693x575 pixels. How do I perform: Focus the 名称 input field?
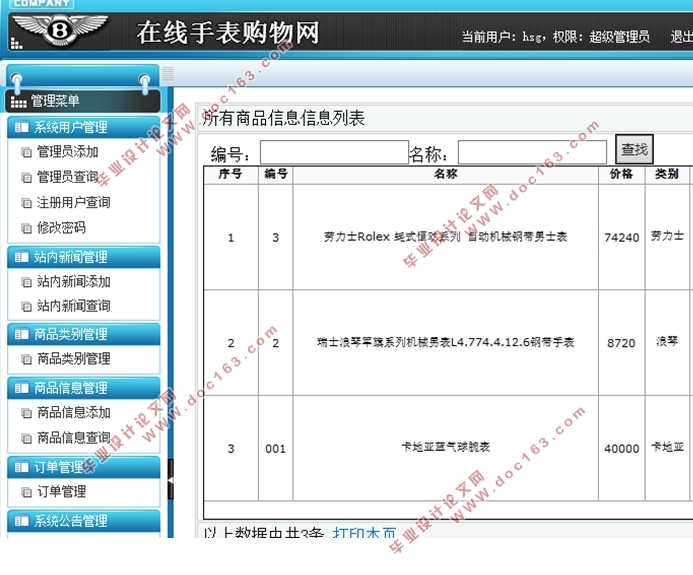coord(532,152)
